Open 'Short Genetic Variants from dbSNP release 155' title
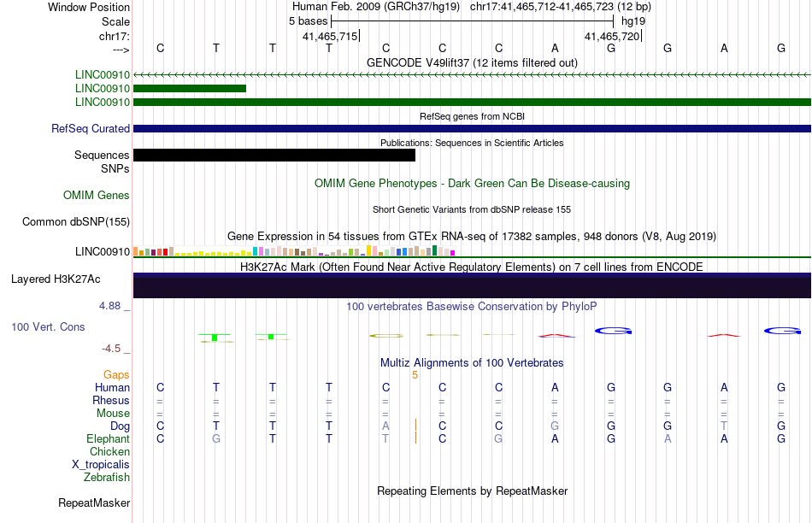 [x=472, y=209]
